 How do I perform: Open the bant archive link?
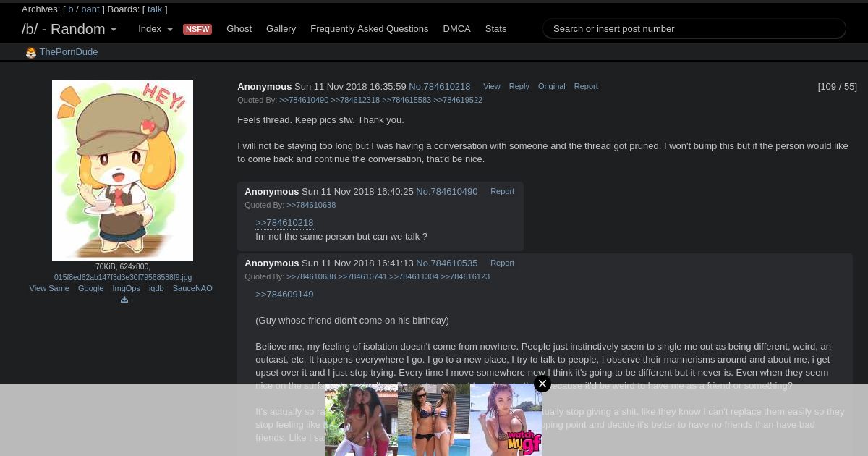point(90,9)
